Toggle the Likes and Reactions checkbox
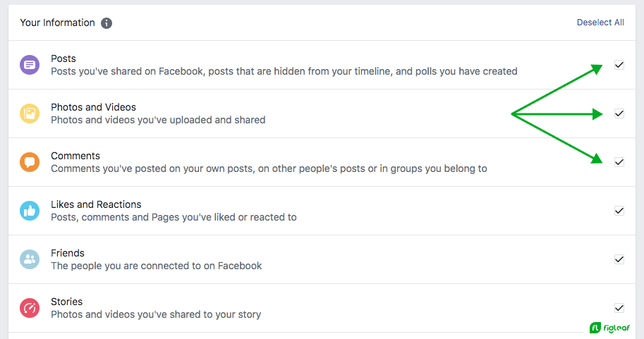The image size is (644, 339). pyautogui.click(x=619, y=211)
